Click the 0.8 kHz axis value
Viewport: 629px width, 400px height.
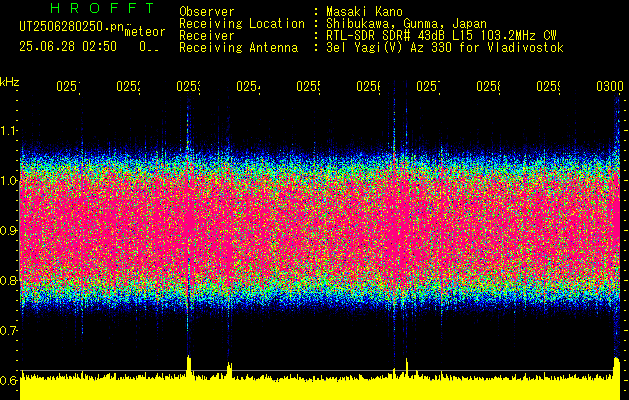pos(8,281)
